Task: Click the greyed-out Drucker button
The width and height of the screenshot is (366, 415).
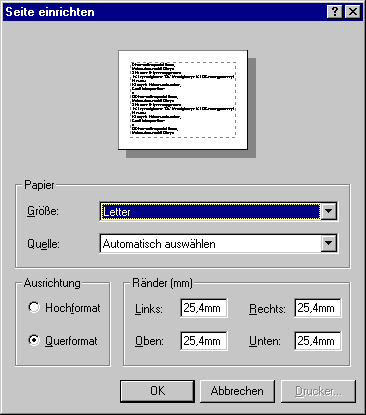Action: [x=318, y=391]
